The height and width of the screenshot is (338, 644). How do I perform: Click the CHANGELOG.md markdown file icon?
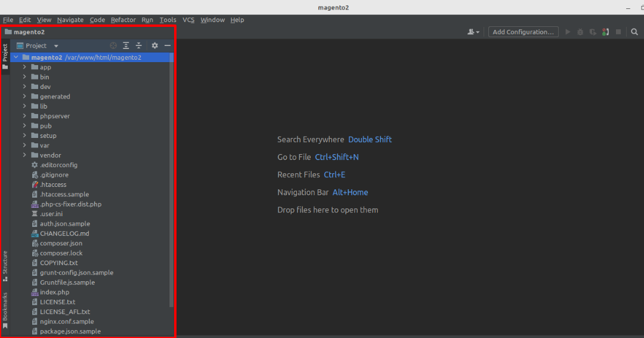(35, 233)
